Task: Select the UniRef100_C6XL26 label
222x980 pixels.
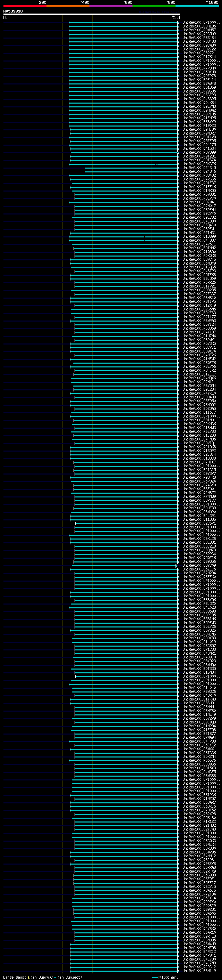Action: tap(199, 538)
